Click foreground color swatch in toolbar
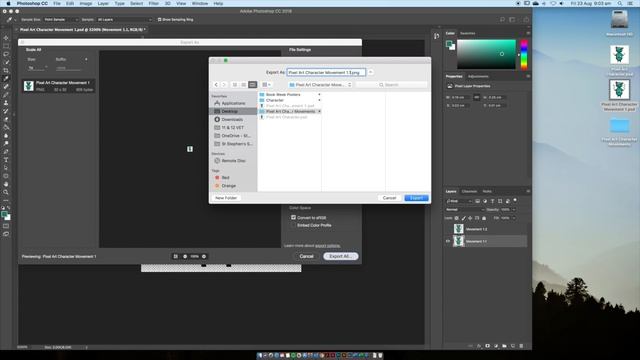640x360 pixels. [4, 214]
